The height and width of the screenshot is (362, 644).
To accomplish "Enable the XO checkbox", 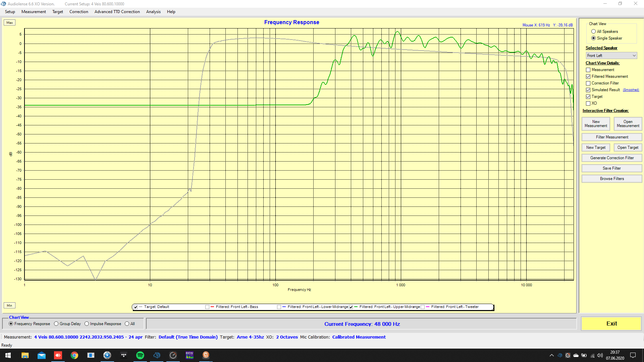I will [588, 103].
